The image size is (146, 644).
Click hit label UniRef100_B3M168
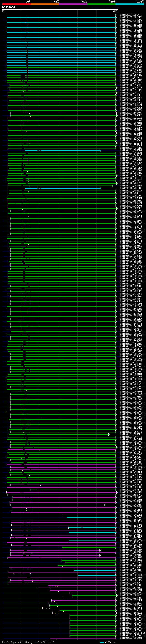click(131, 607)
